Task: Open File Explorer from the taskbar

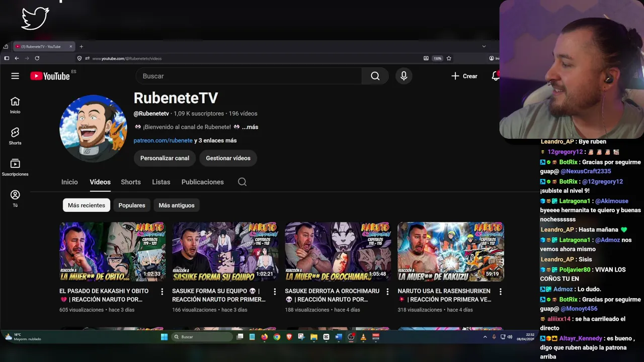Action: (314, 337)
